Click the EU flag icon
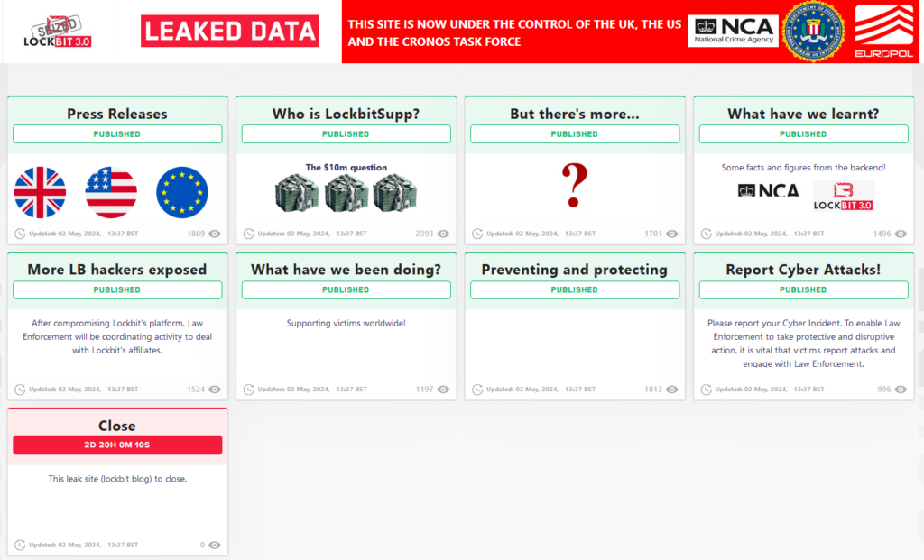 point(182,192)
